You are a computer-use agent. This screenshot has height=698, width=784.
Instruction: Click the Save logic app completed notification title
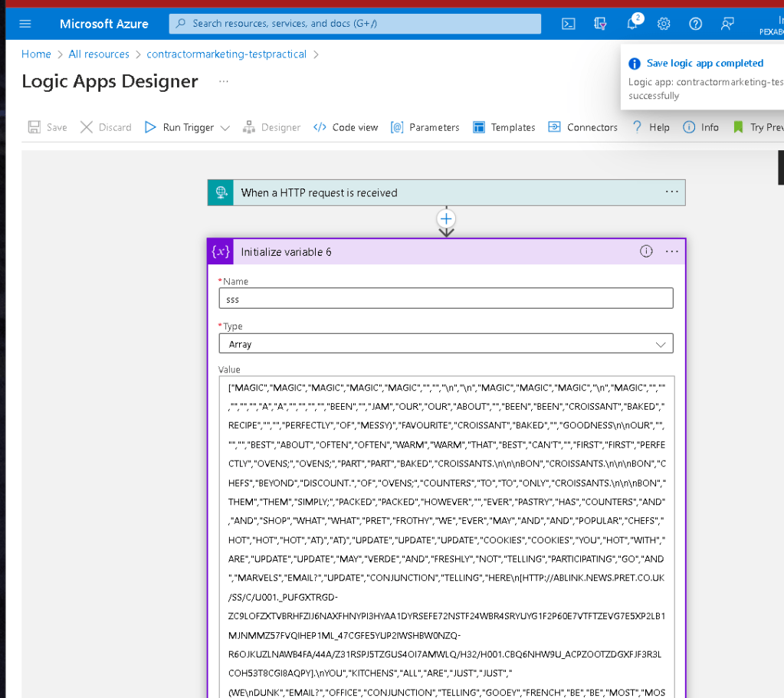coord(704,63)
